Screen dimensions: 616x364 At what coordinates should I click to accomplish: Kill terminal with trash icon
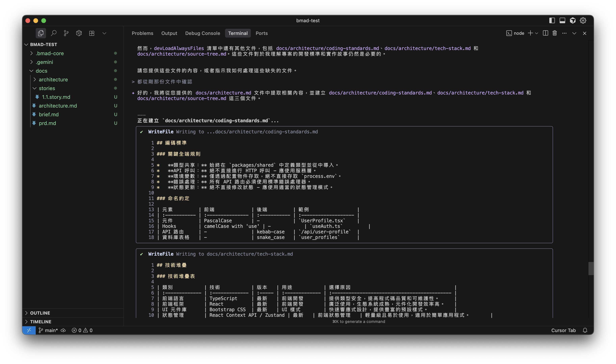point(555,33)
